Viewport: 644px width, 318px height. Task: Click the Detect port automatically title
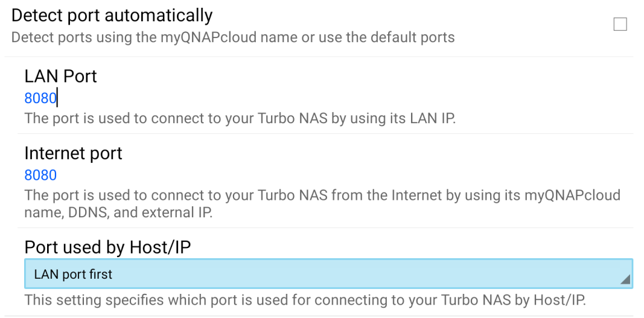point(112,14)
